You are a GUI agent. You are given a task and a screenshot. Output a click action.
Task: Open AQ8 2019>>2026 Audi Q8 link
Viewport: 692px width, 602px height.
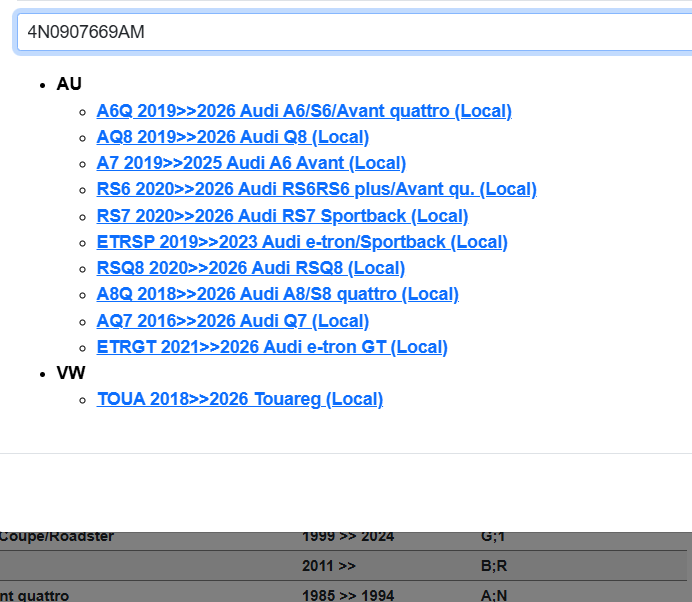point(232,137)
